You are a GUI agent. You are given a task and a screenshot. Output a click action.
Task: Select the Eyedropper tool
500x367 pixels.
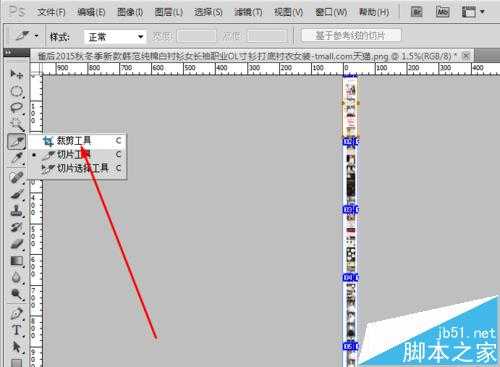[16, 158]
